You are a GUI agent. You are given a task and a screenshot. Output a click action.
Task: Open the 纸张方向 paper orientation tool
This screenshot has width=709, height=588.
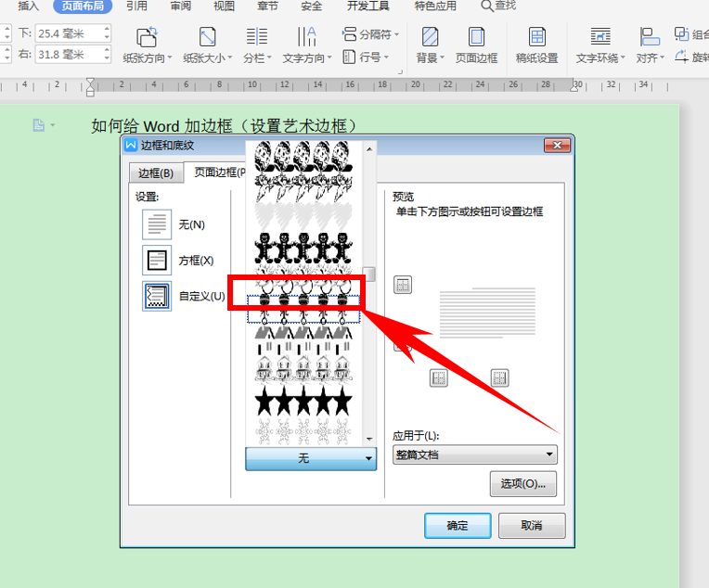click(x=148, y=45)
